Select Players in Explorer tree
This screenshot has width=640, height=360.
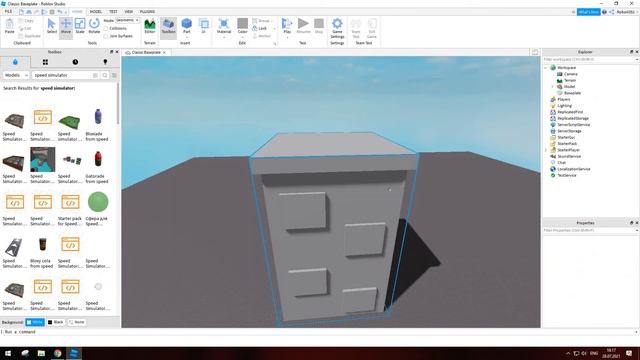point(564,99)
